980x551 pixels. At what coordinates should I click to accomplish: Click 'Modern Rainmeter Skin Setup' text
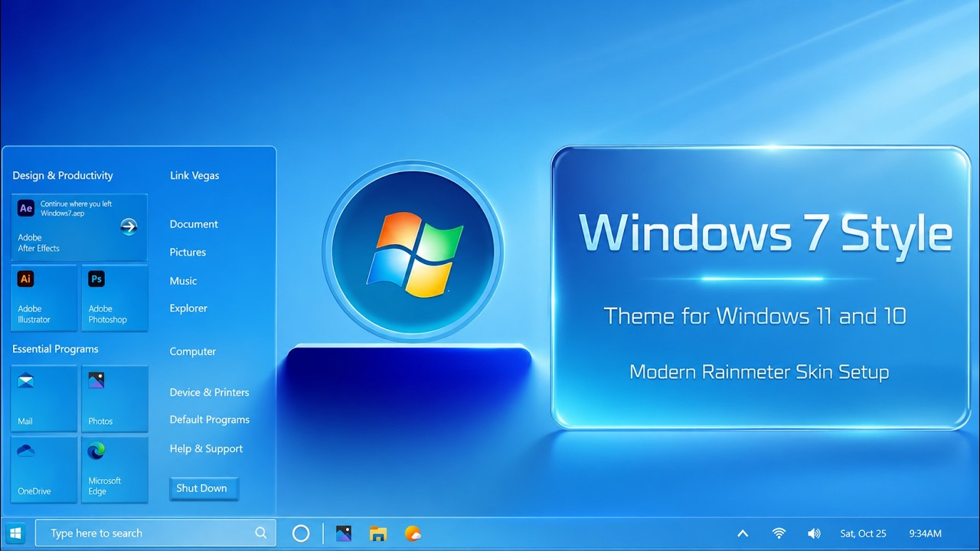(759, 373)
